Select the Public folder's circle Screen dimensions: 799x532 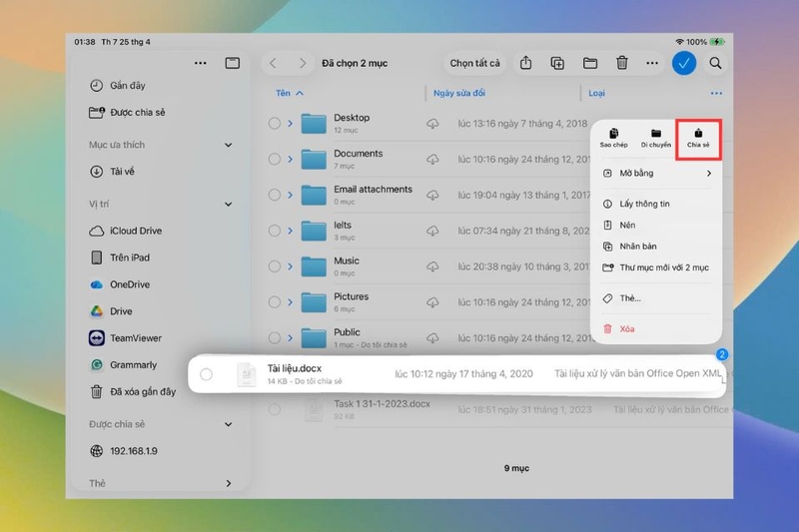click(274, 338)
